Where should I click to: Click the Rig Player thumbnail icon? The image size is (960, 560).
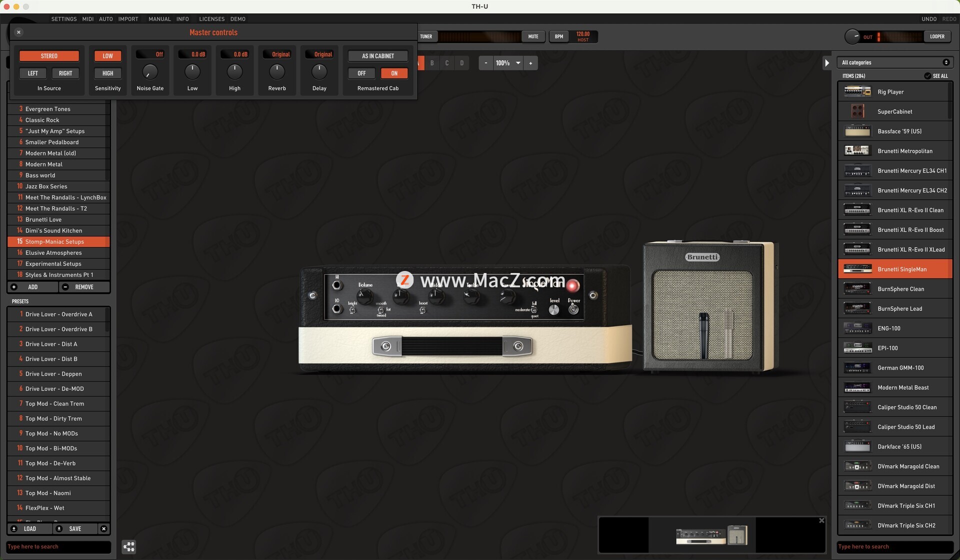click(857, 91)
